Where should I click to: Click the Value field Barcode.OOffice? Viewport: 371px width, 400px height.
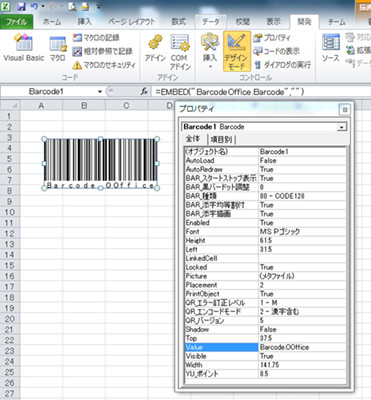point(302,347)
